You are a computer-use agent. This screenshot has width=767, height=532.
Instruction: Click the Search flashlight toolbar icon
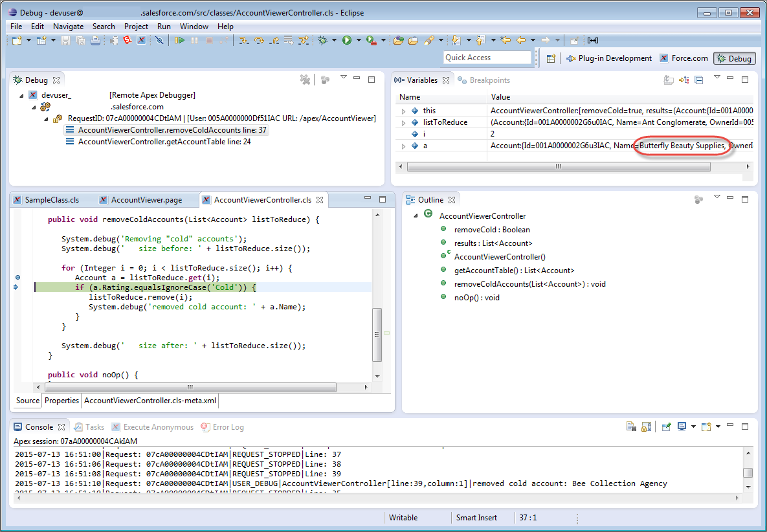(429, 41)
